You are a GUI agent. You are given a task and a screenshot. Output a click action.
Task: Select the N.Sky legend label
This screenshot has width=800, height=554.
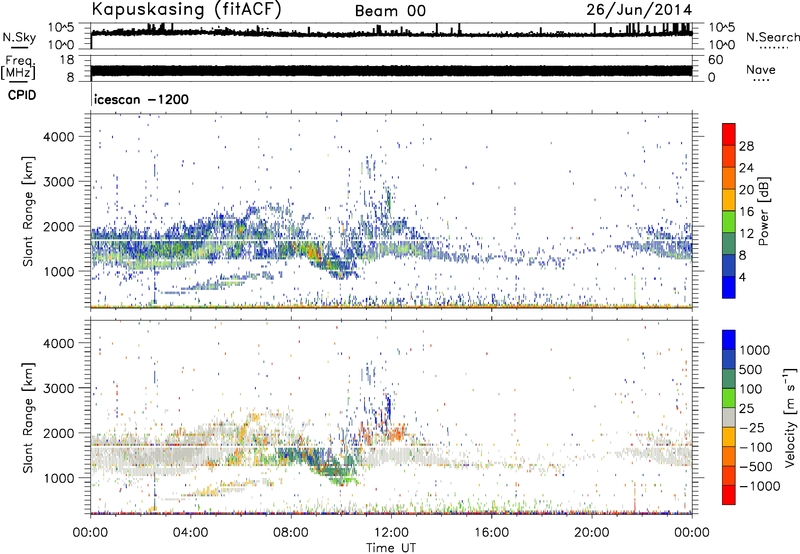[19, 37]
